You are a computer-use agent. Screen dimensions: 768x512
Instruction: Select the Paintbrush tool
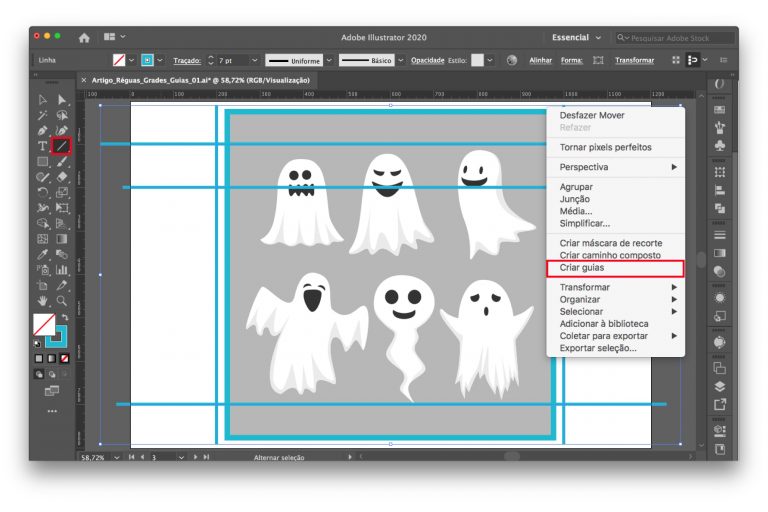[62, 162]
